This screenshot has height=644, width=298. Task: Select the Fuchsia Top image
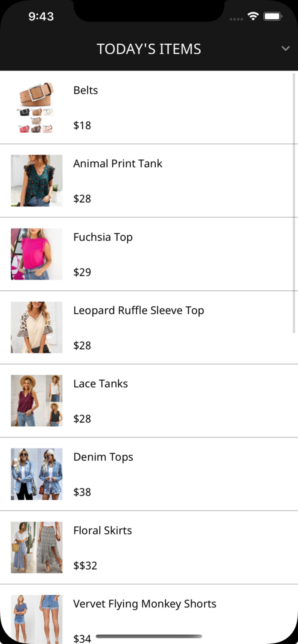pos(36,254)
